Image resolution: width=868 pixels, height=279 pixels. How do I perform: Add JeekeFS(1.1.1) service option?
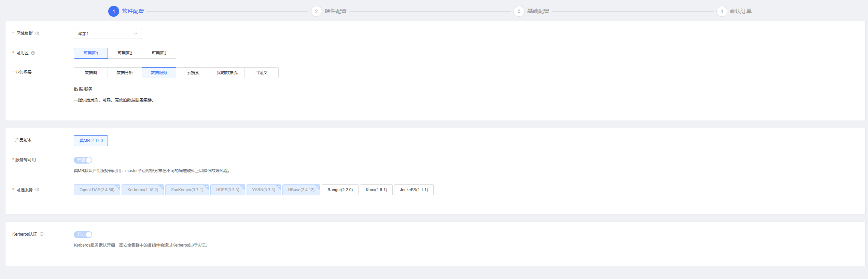tap(414, 190)
